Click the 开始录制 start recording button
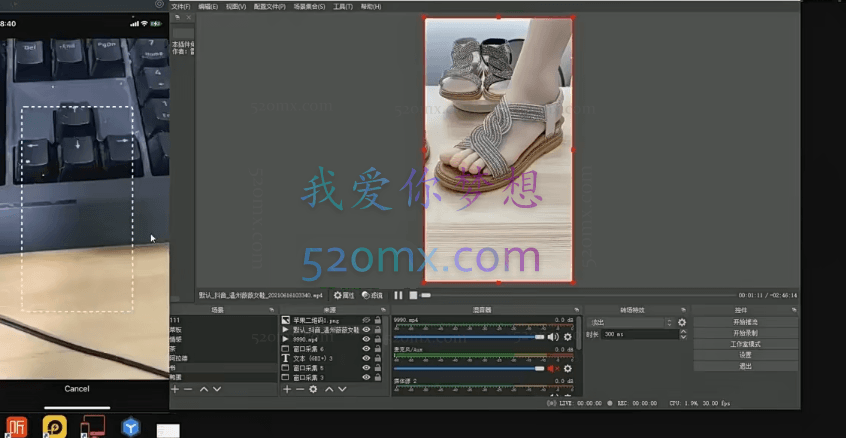 [745, 333]
